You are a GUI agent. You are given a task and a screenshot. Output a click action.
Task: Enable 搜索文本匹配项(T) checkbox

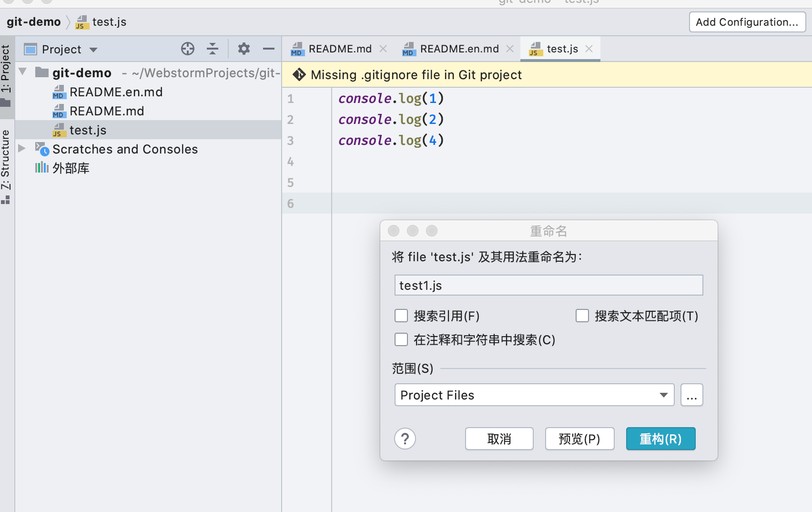click(582, 316)
